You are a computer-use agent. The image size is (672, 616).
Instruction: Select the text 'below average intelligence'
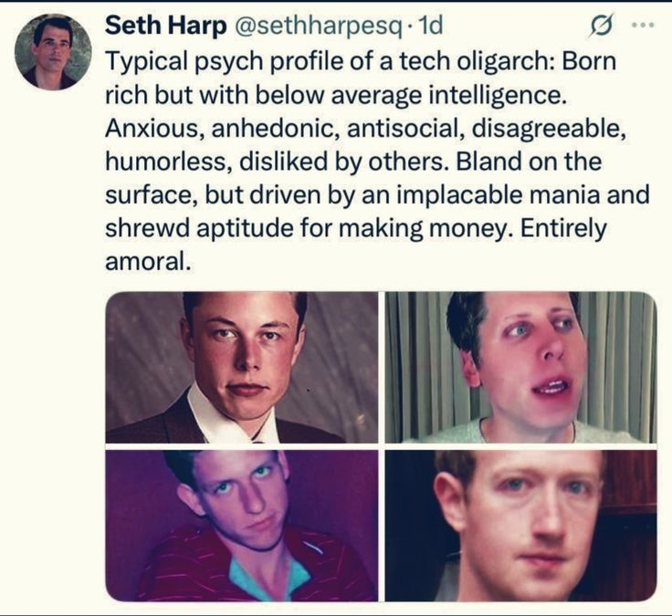[408, 95]
